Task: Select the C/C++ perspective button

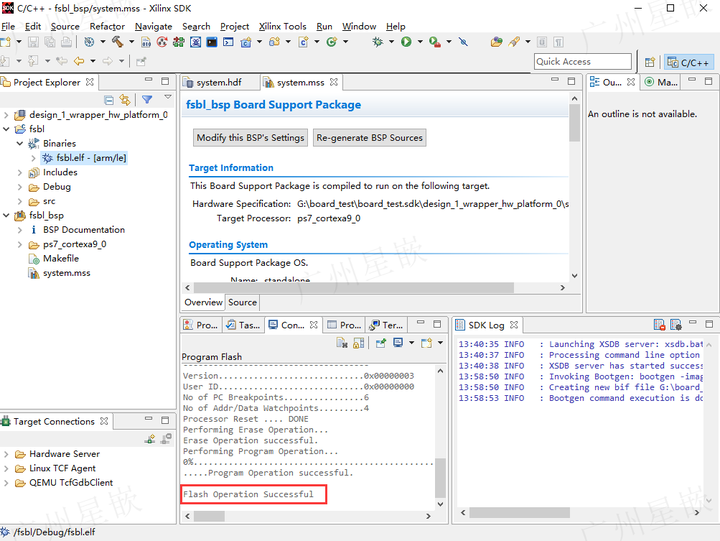Action: coord(688,62)
